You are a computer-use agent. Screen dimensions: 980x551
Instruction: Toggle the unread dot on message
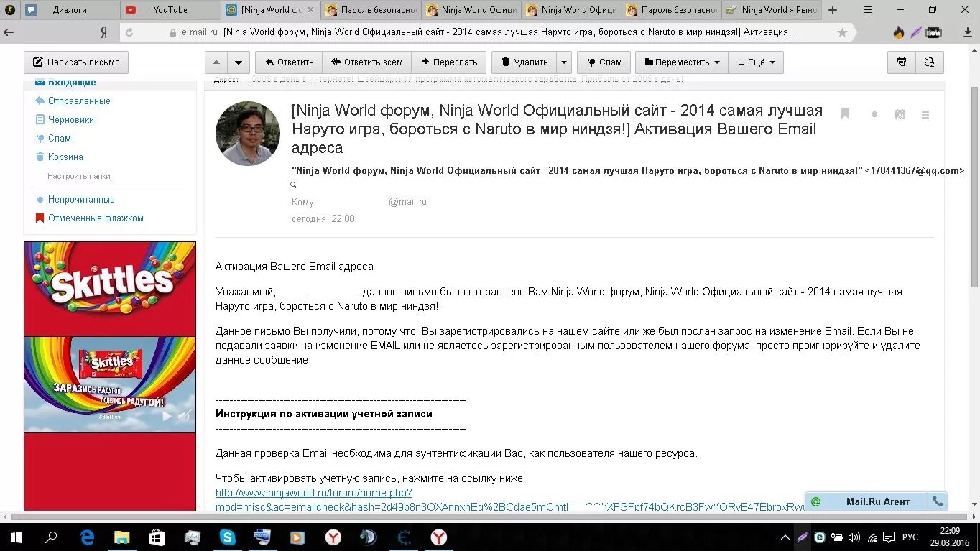(874, 114)
